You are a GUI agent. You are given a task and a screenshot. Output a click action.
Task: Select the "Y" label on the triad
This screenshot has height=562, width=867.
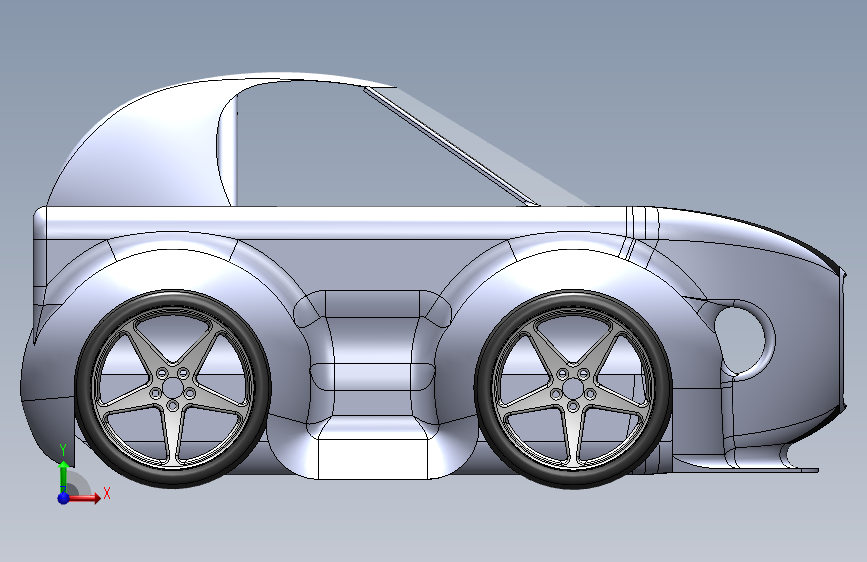63,450
